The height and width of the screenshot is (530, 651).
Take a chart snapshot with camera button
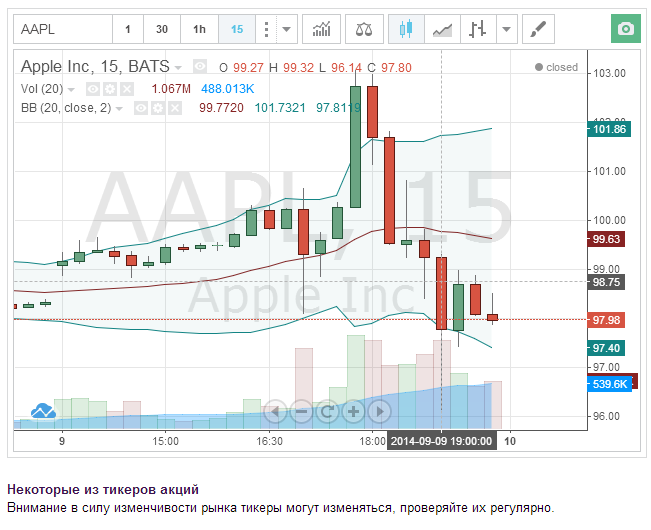(626, 29)
